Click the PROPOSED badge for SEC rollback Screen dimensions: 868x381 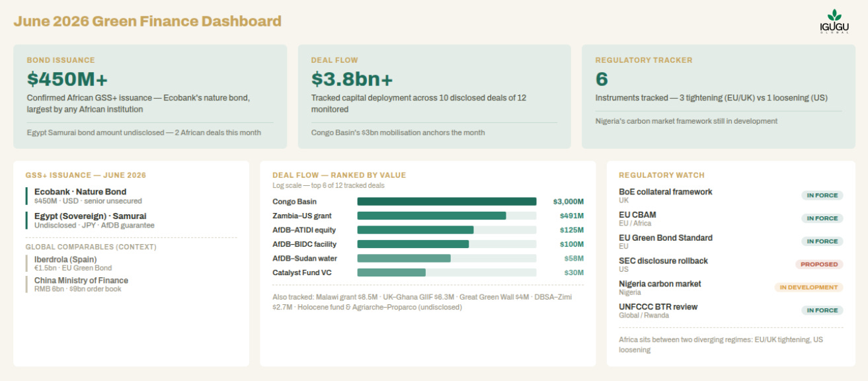point(819,265)
